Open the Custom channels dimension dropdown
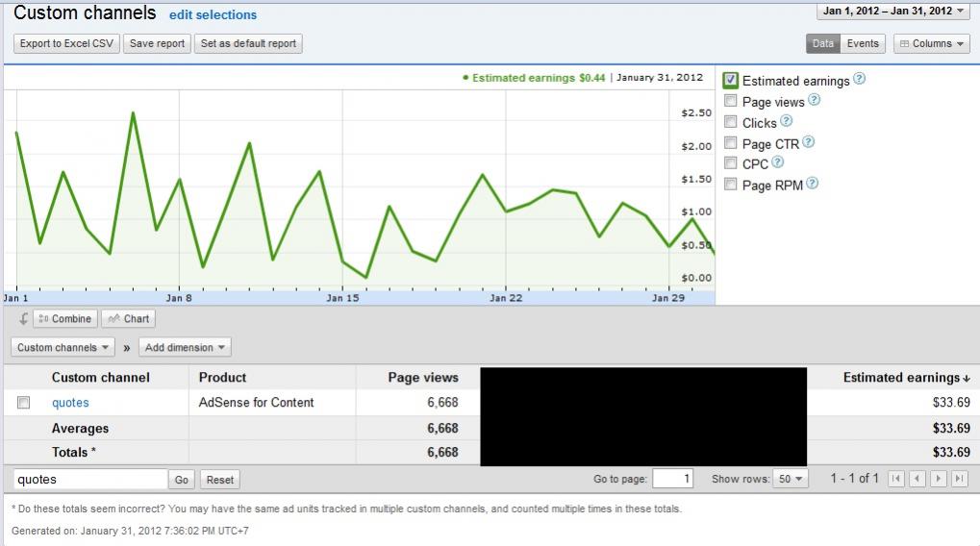 (63, 347)
